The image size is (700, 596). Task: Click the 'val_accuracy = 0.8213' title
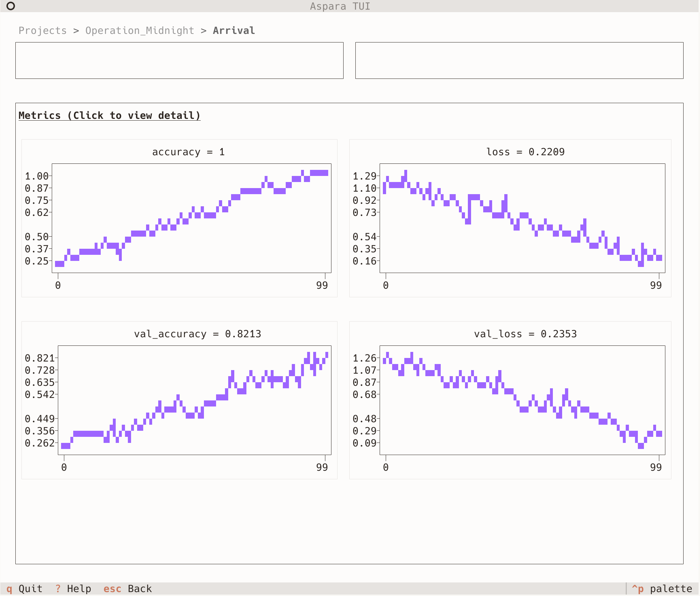197,334
